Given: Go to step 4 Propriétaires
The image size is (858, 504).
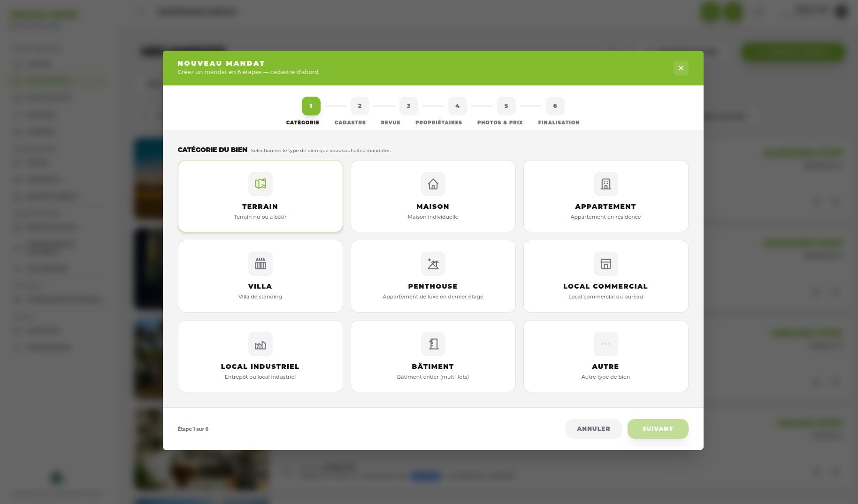Looking at the screenshot, I should pyautogui.click(x=458, y=106).
